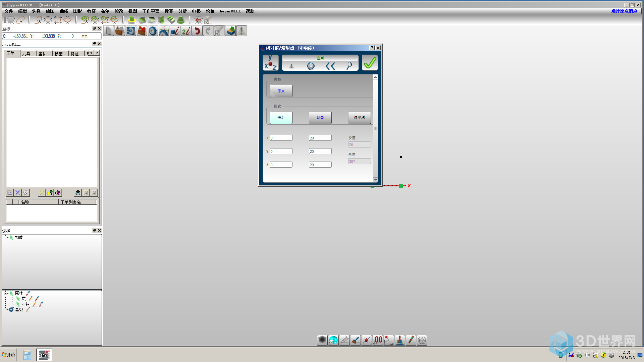Click the tab scroll left arrow
This screenshot has height=362, width=644.
pyautogui.click(x=91, y=53)
